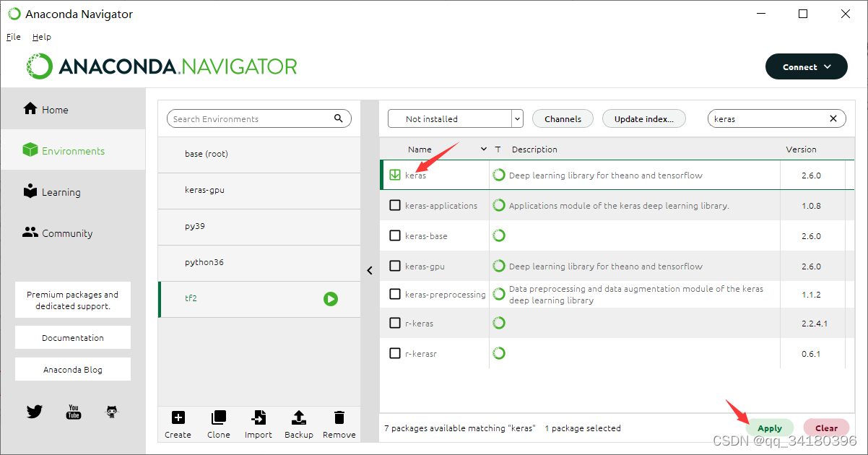This screenshot has height=455, width=868.
Task: Click the Clear button
Action: (826, 428)
